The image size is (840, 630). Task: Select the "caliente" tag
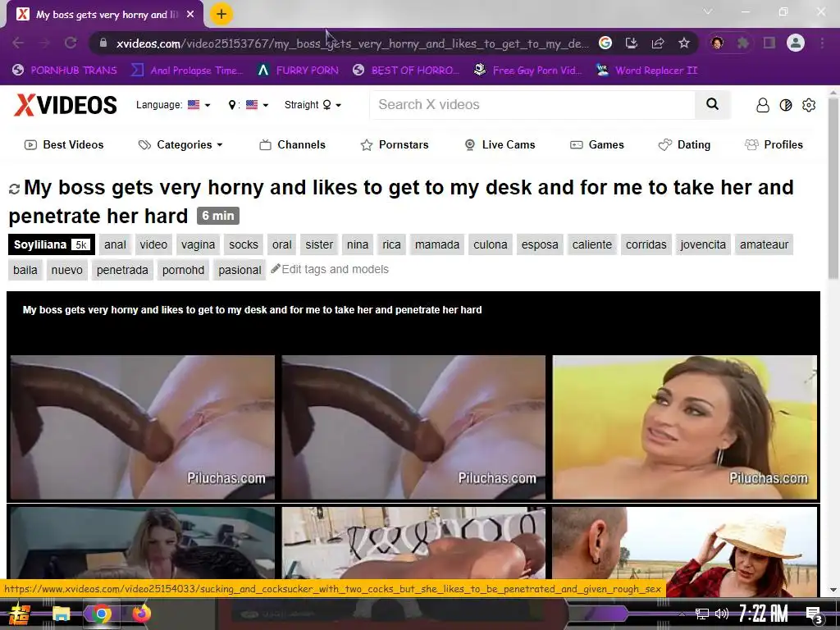(592, 244)
